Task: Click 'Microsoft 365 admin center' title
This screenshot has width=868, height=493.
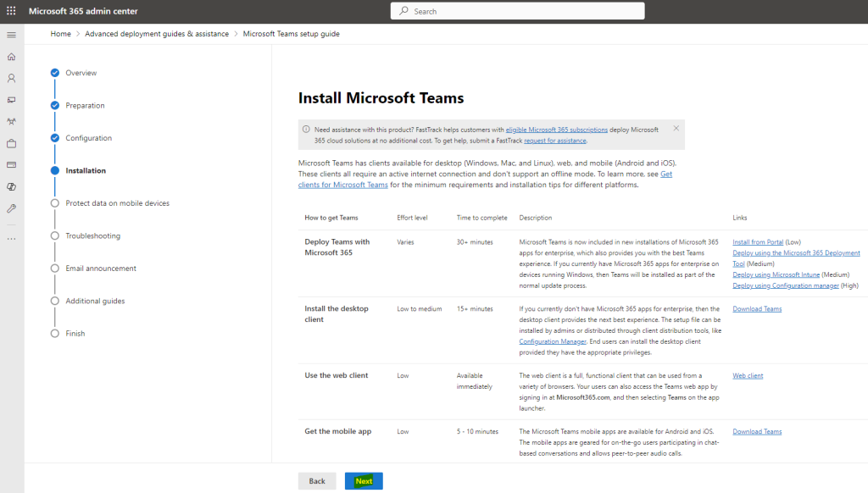Action: (83, 11)
